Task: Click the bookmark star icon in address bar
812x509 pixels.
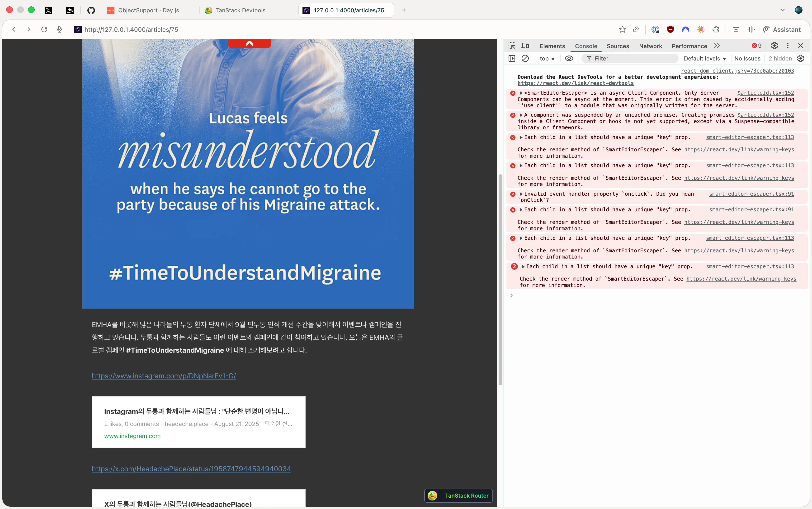Action: point(622,30)
